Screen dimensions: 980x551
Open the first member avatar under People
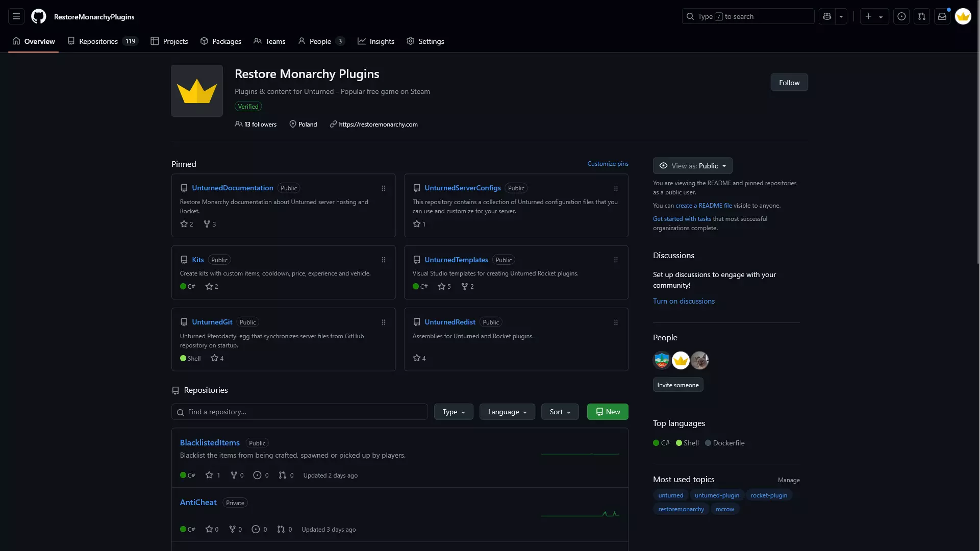(662, 361)
